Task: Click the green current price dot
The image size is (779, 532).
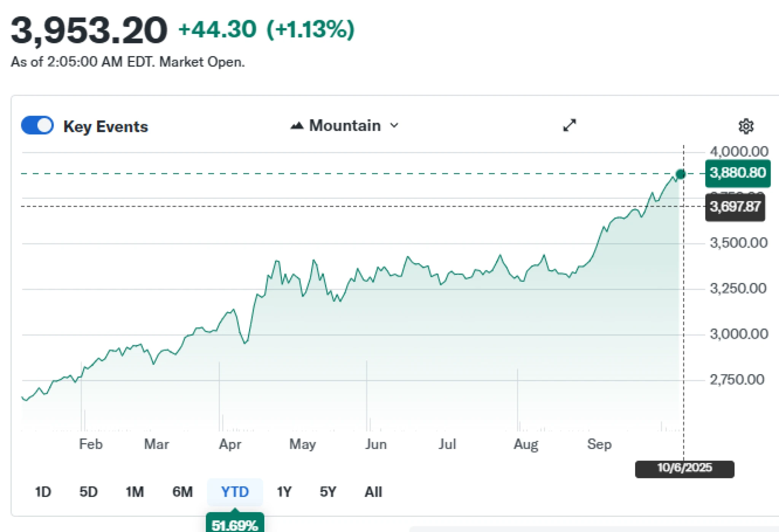Action: [x=680, y=174]
